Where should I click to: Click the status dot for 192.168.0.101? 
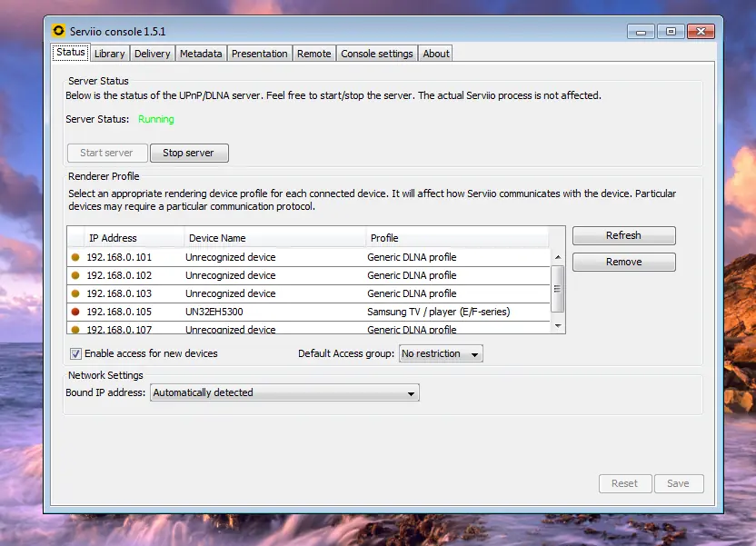point(75,257)
